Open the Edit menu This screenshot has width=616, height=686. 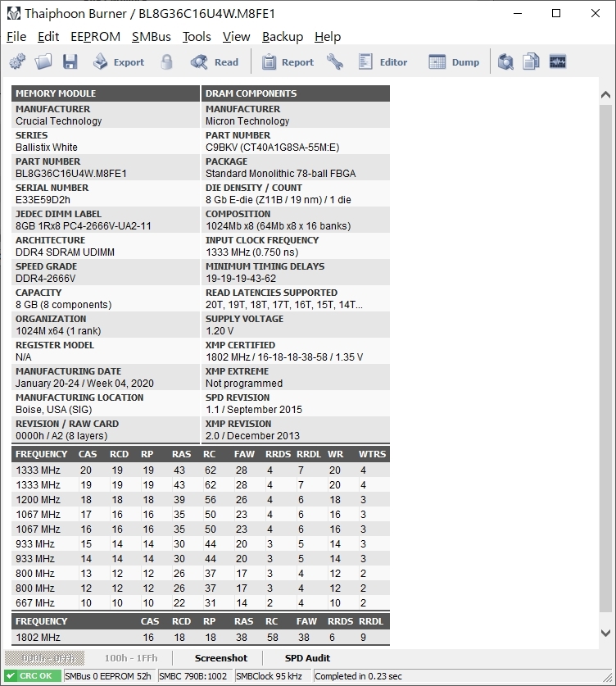coord(48,37)
